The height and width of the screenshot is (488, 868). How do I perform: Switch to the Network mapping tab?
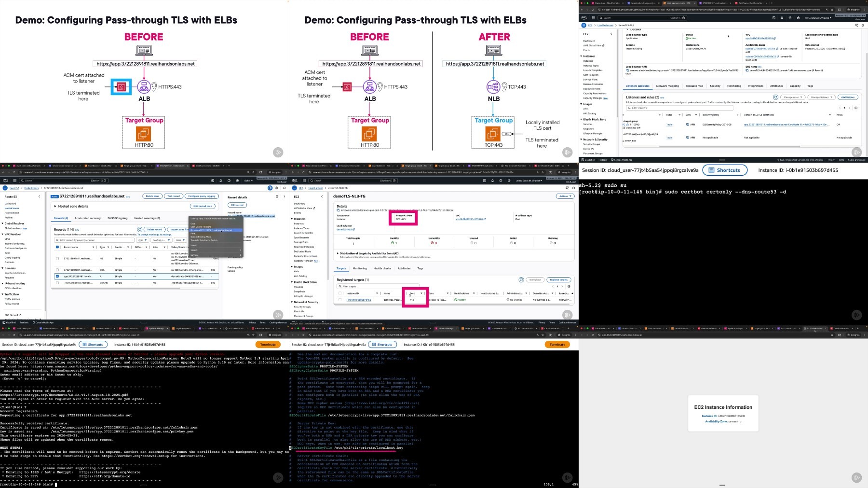[x=667, y=86]
